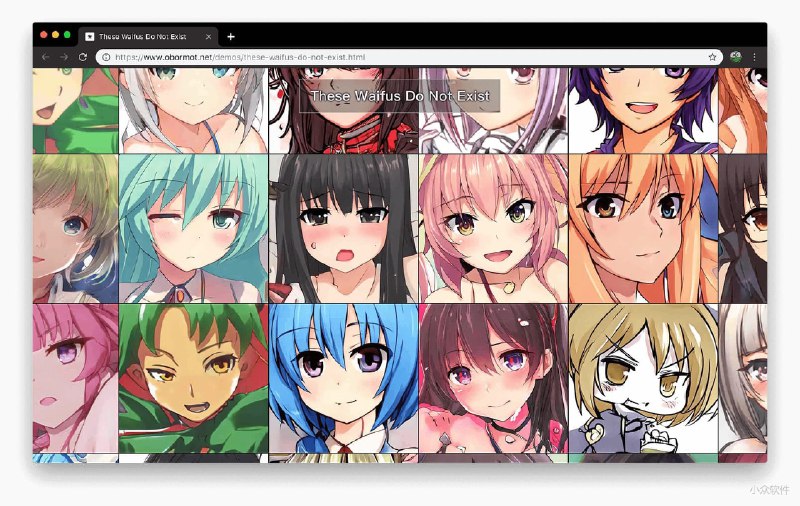Open the orange-haired girl portrait
The width and height of the screenshot is (800, 506).
(x=643, y=228)
